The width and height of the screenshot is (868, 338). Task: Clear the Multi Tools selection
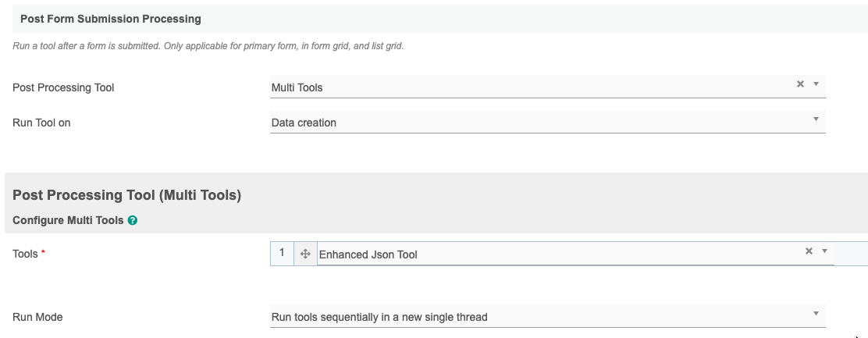pos(800,84)
